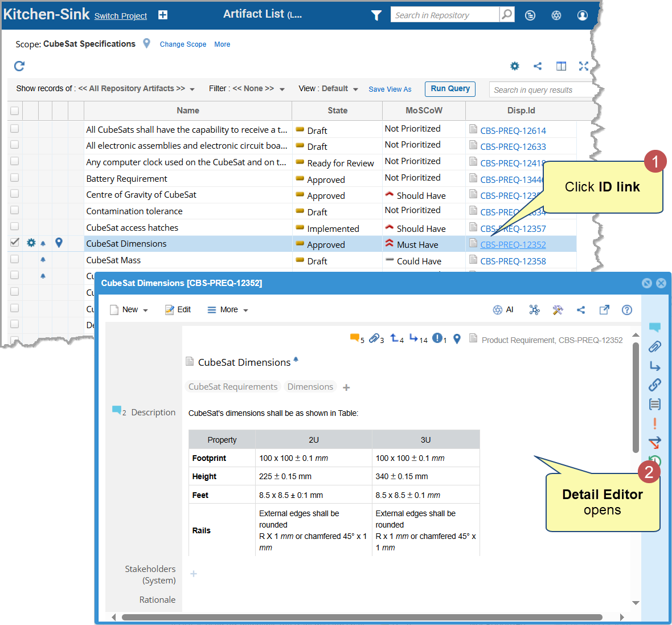Image resolution: width=672 pixels, height=625 pixels.
Task: Check the Battery Requirement row checkbox
Action: [15, 178]
